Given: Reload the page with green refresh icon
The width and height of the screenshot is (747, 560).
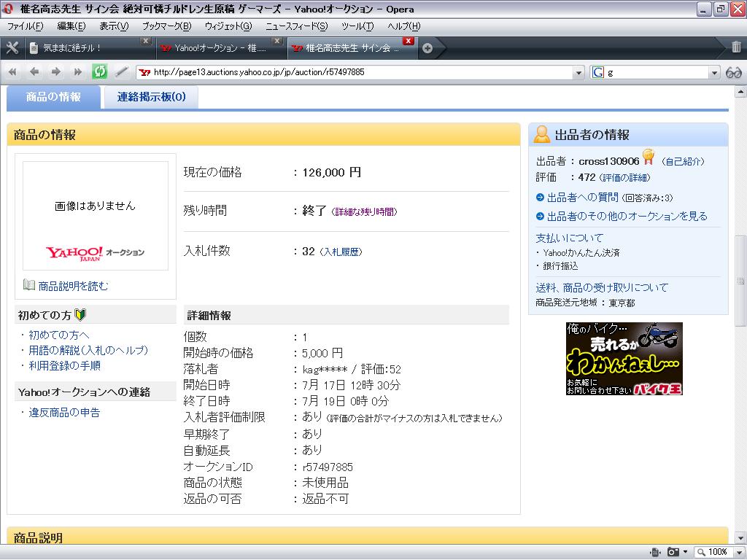Looking at the screenshot, I should [x=99, y=72].
